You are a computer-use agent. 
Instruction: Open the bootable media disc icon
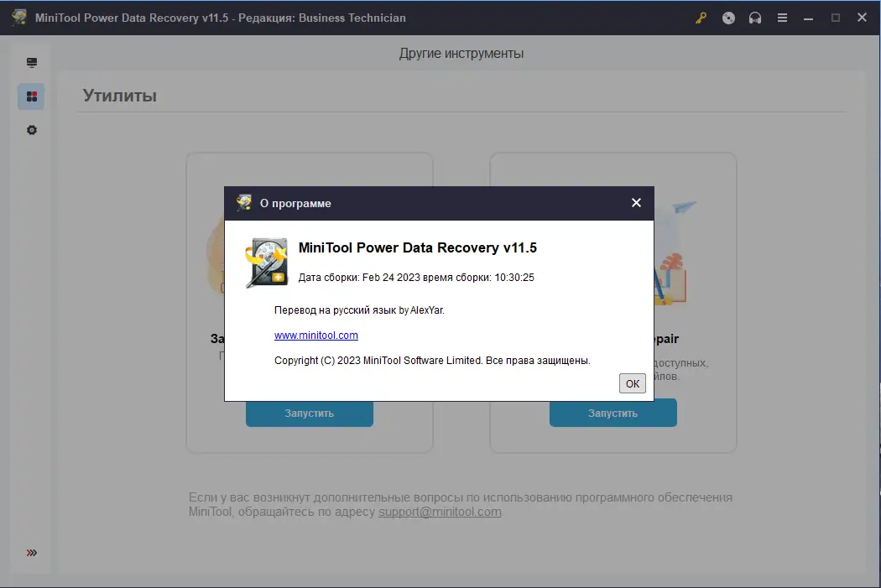728,18
